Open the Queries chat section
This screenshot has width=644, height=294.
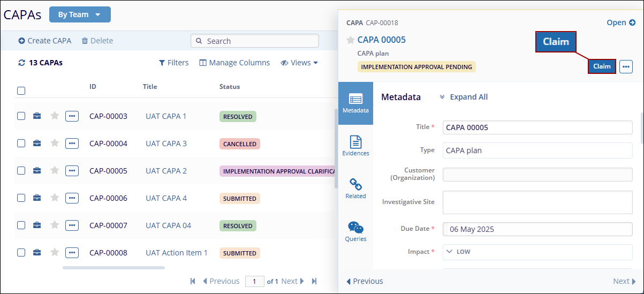pos(355,231)
